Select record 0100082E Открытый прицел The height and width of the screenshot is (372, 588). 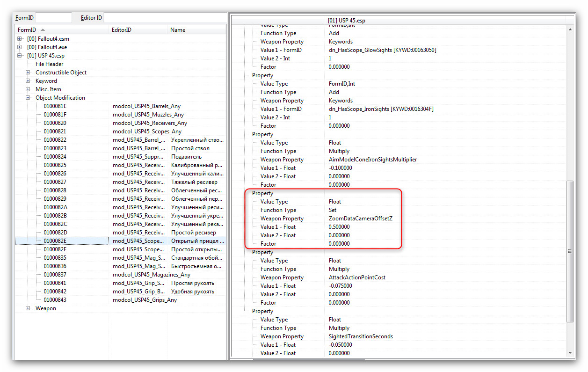point(120,241)
